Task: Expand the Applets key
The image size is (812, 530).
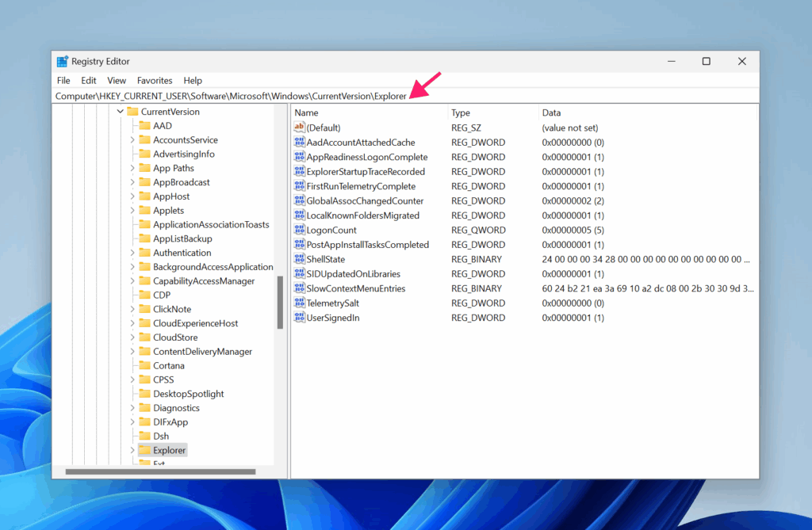Action: (132, 210)
